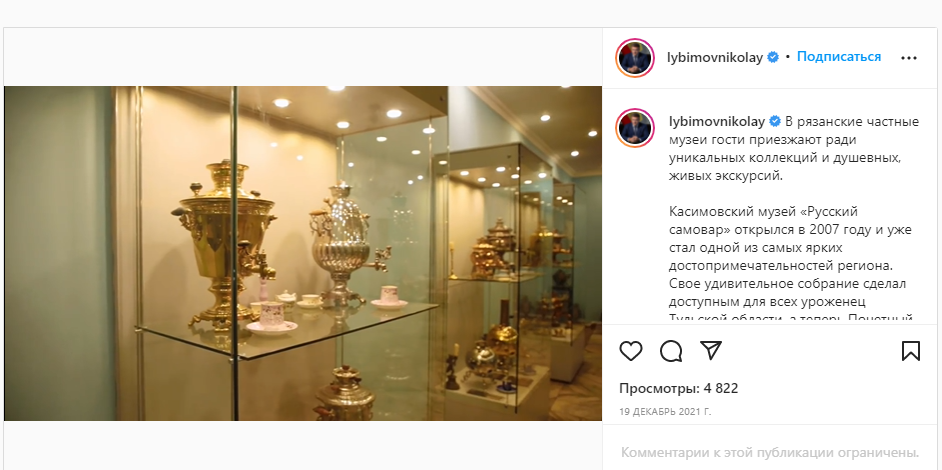Open comments via speech bubble icon

[x=671, y=351]
